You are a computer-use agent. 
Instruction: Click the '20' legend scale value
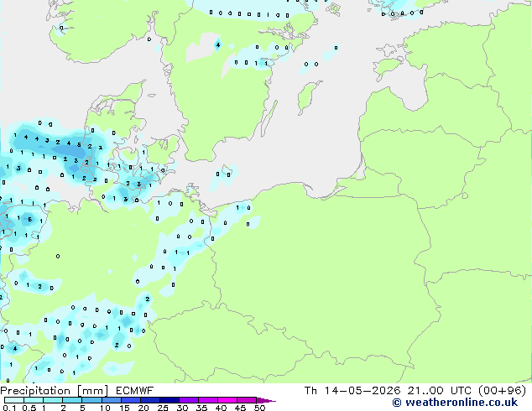tap(143, 408)
